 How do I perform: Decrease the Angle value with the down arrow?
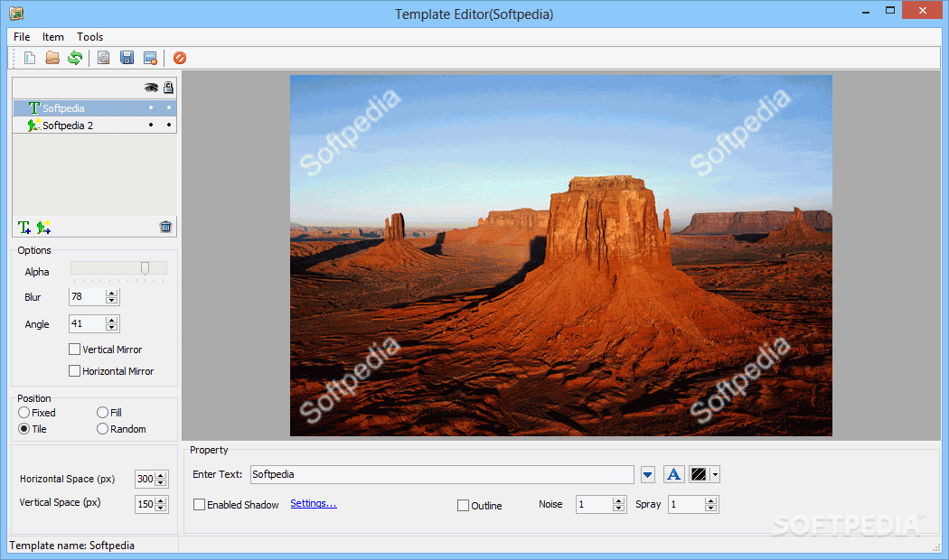pos(111,328)
